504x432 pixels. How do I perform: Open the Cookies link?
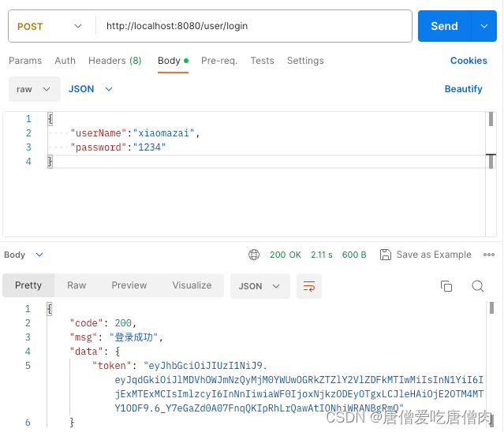click(469, 61)
